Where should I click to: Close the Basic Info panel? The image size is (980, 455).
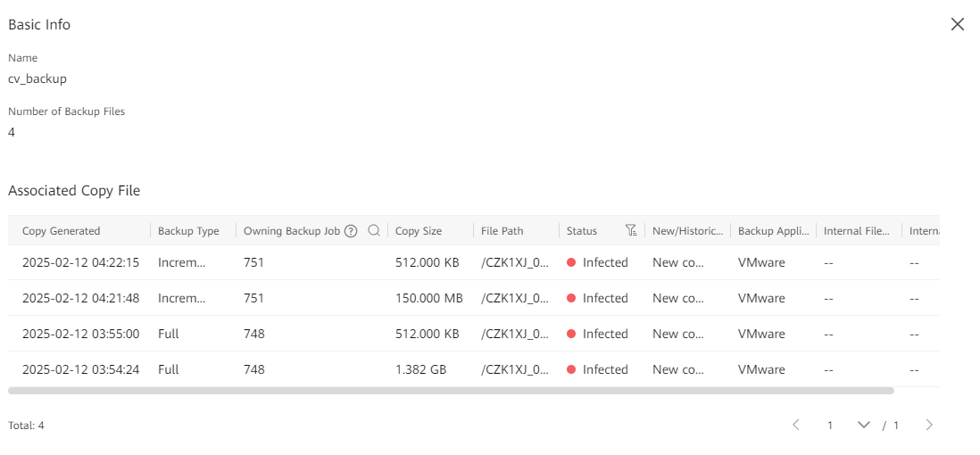957,25
